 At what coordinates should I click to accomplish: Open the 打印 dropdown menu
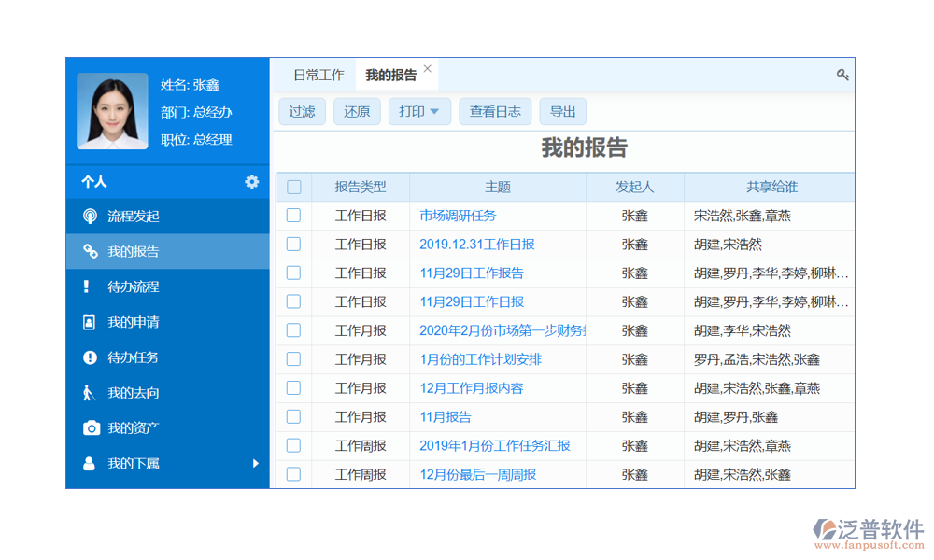pos(419,112)
